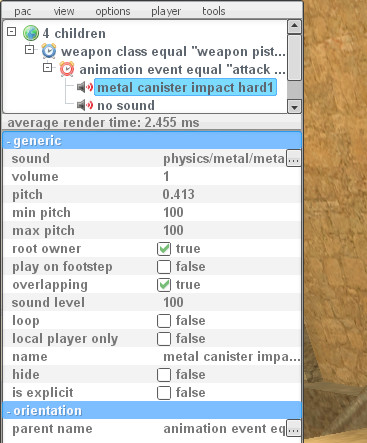The image size is (367, 443).
Task: Click the speaker icon beside no sound
Action: tap(85, 105)
